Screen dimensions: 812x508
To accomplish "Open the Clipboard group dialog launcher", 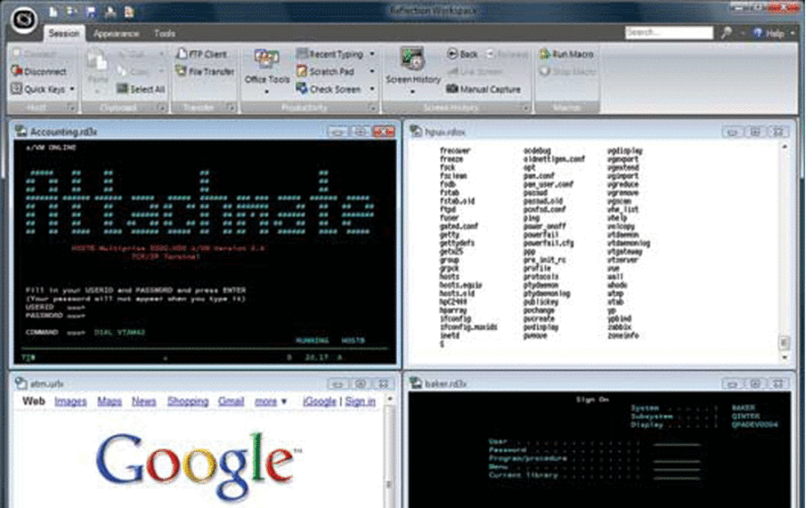I will (x=161, y=107).
